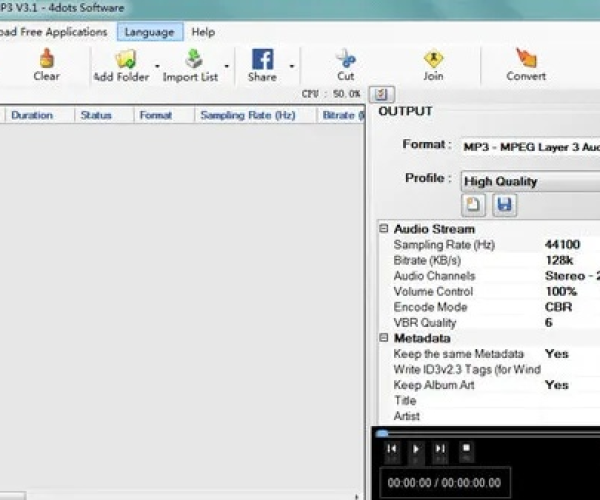
Task: Click the new profile document icon
Action: point(473,205)
